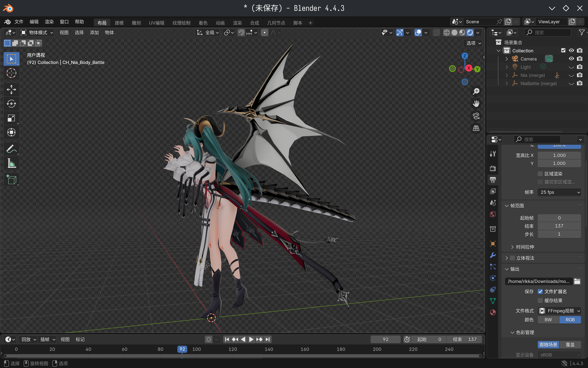Open 渲染 menu in top bar
This screenshot has width=588, height=368.
tap(49, 22)
